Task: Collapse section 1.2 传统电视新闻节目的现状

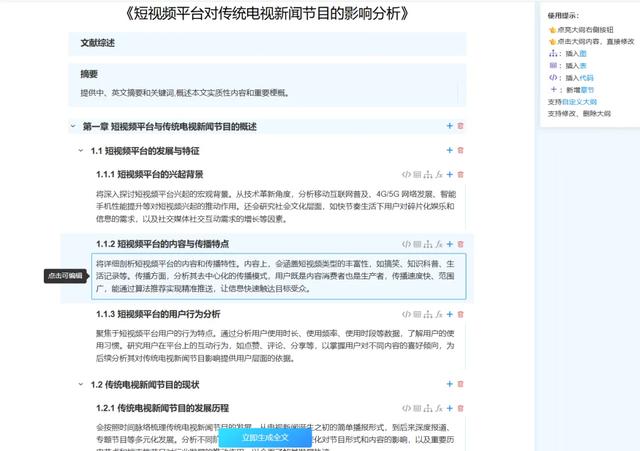Action: tap(80, 384)
